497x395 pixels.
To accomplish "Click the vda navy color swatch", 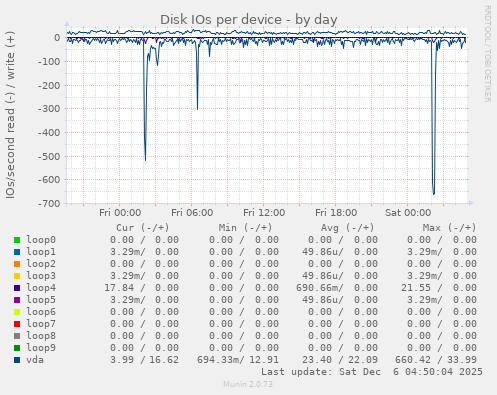I will point(17,360).
